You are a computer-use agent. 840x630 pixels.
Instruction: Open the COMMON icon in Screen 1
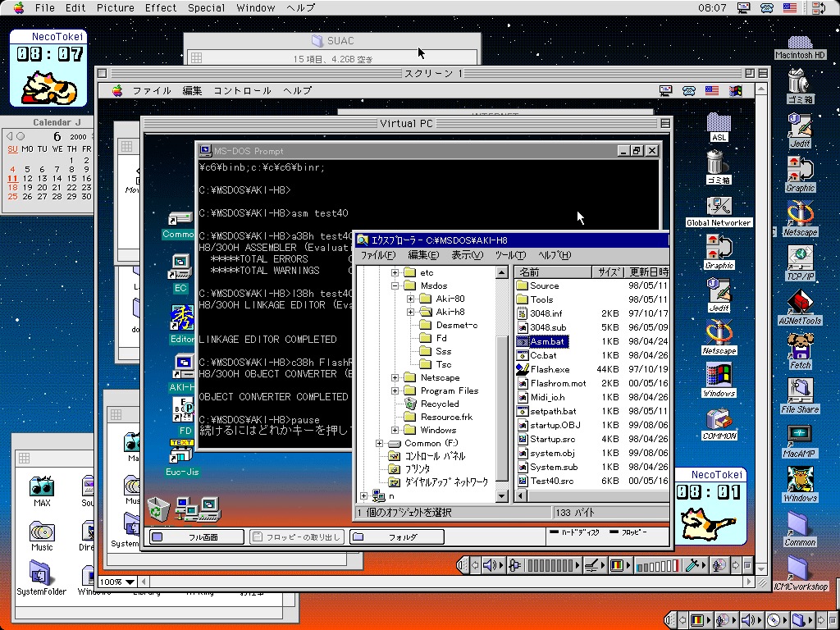coord(719,424)
